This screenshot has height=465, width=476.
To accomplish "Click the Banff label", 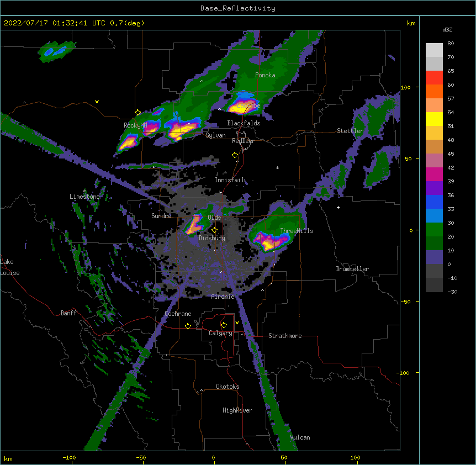I will [x=68, y=313].
